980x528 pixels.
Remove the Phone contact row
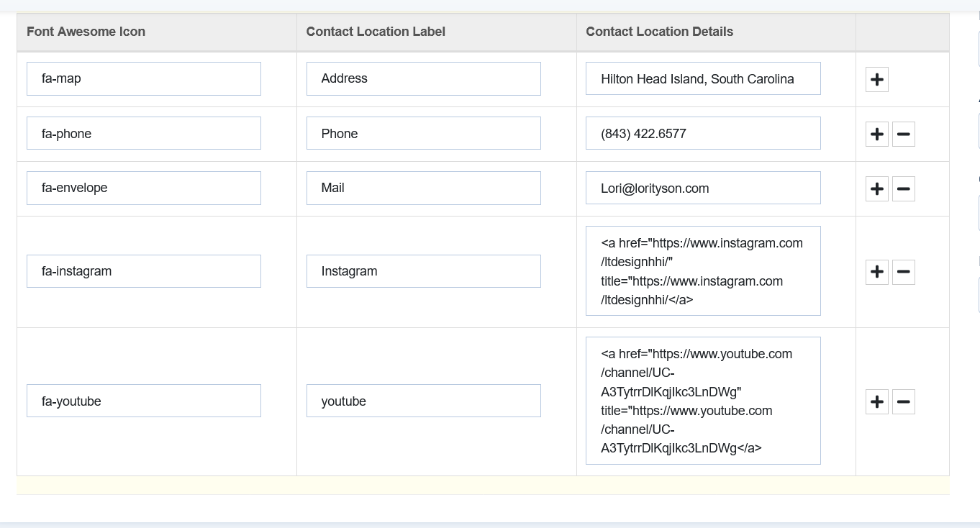click(x=903, y=134)
